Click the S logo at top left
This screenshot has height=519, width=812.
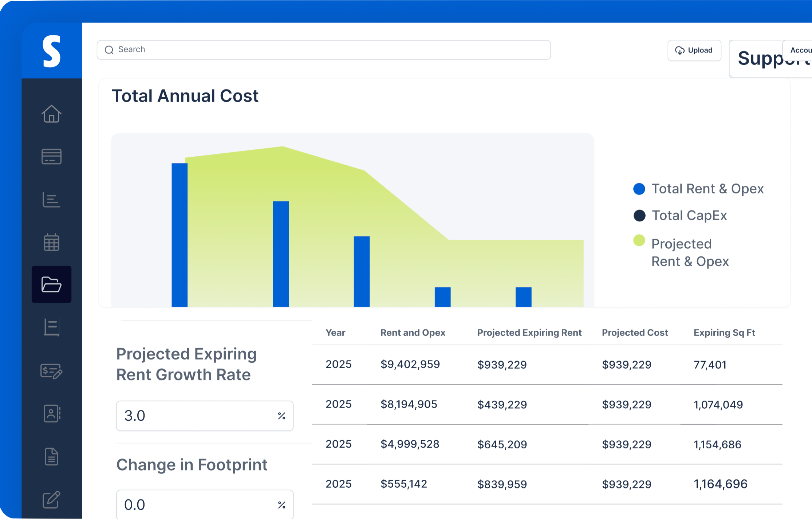[51, 51]
